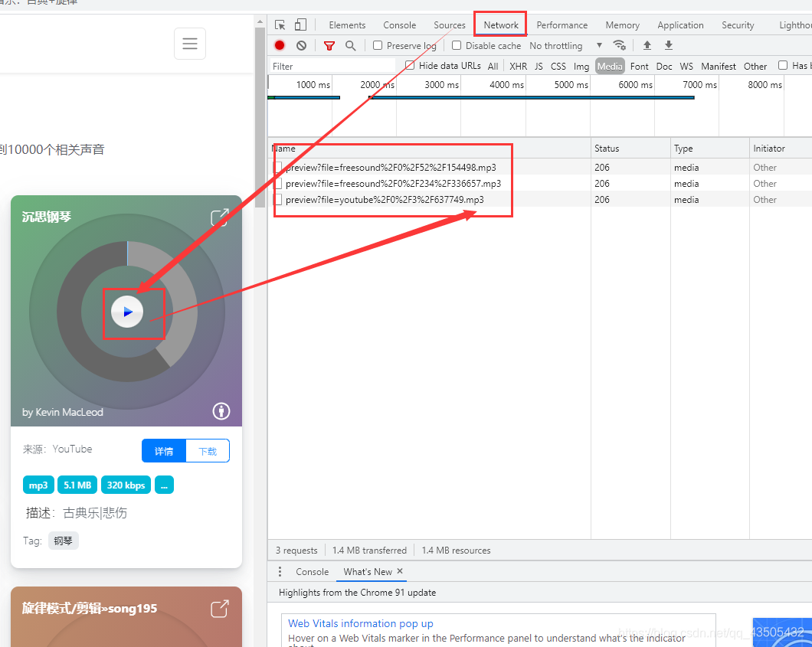Play the 沉思钢琴 track
The image size is (812, 647).
[127, 312]
